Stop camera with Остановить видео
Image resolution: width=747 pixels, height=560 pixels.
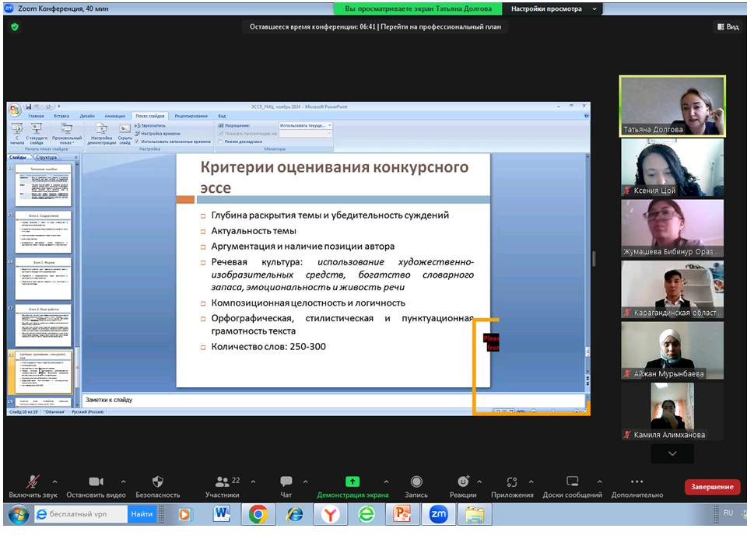tap(96, 482)
